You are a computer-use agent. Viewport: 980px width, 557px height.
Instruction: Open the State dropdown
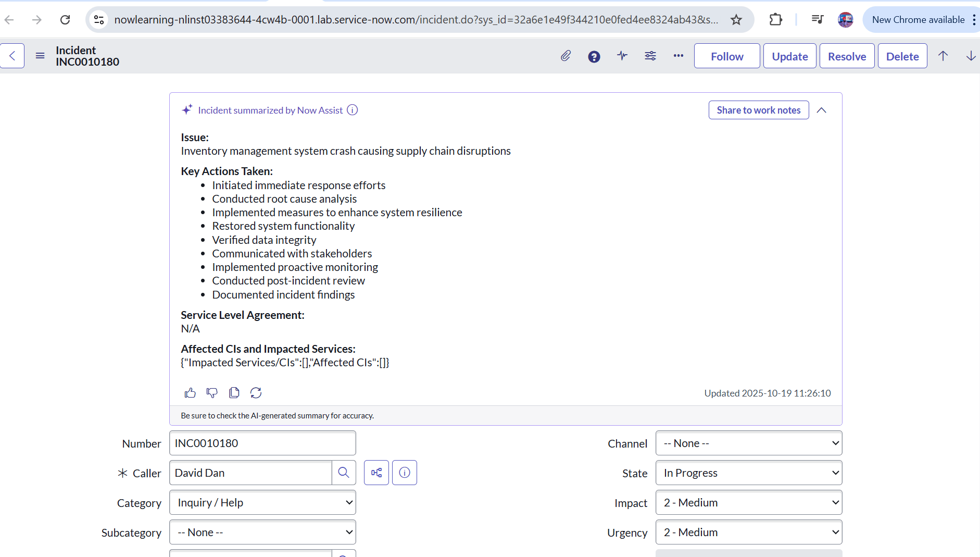point(748,473)
